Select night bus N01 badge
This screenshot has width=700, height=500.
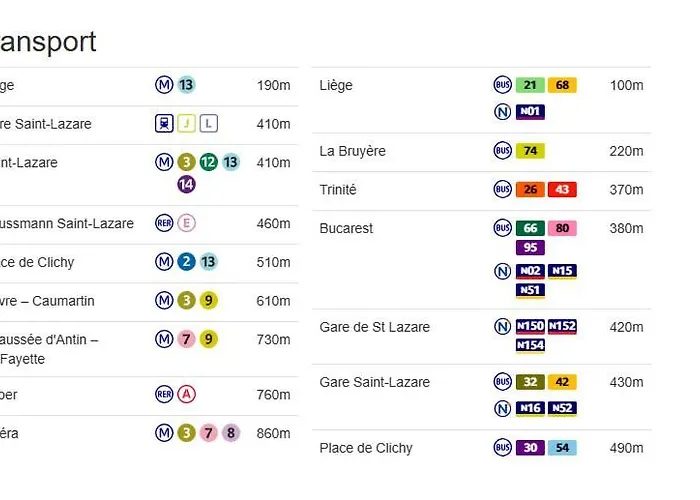click(x=530, y=111)
